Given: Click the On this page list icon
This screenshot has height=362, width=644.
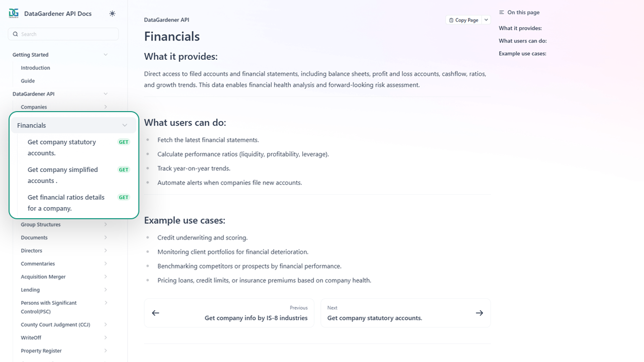Looking at the screenshot, I should [x=502, y=13].
